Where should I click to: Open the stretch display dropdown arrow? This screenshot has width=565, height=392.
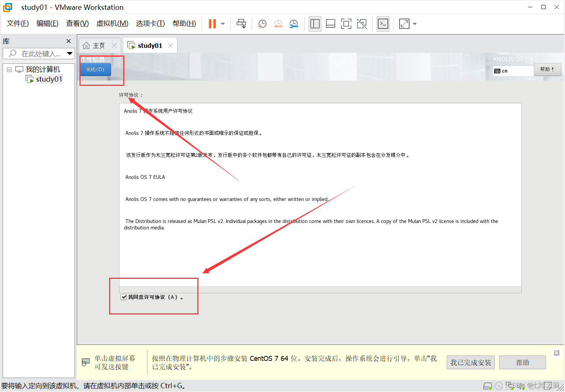point(415,24)
